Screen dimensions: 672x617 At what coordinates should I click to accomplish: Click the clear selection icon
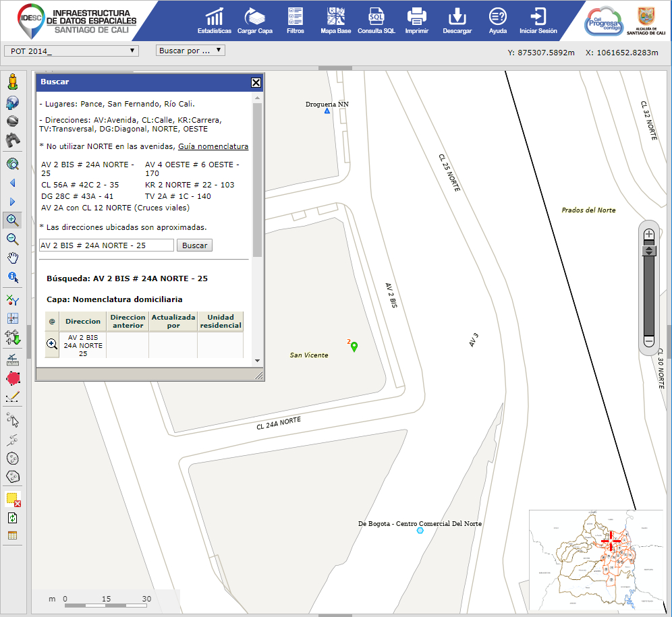pos(12,500)
